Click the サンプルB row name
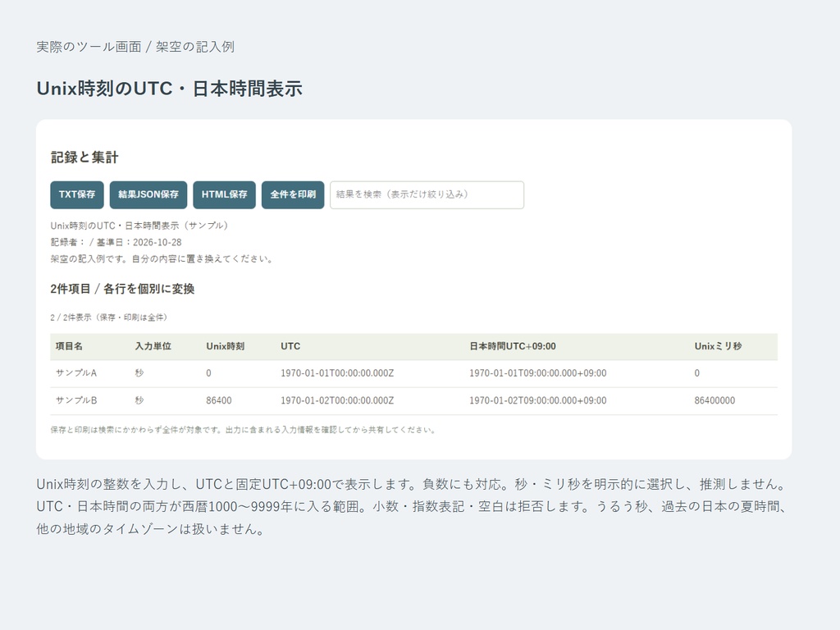Image resolution: width=840 pixels, height=630 pixels. coord(76,400)
